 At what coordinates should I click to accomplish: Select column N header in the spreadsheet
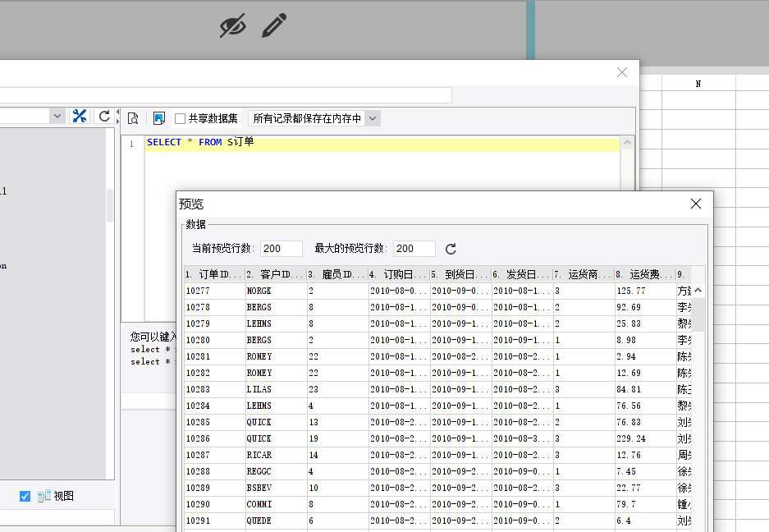698,84
